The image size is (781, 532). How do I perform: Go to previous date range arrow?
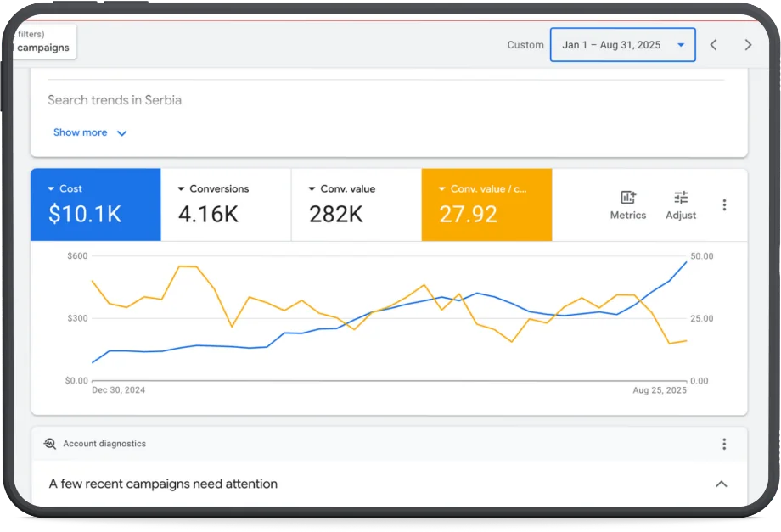point(713,45)
